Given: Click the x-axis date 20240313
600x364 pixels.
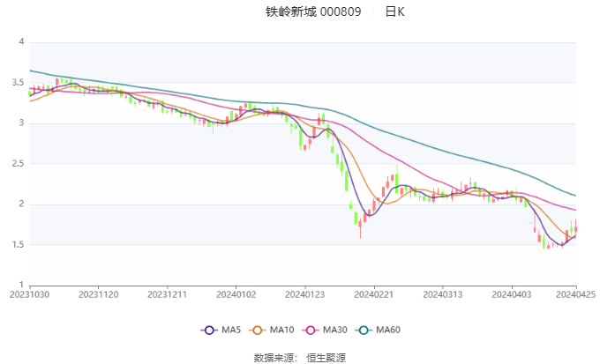Looking at the screenshot, I should [x=443, y=294].
